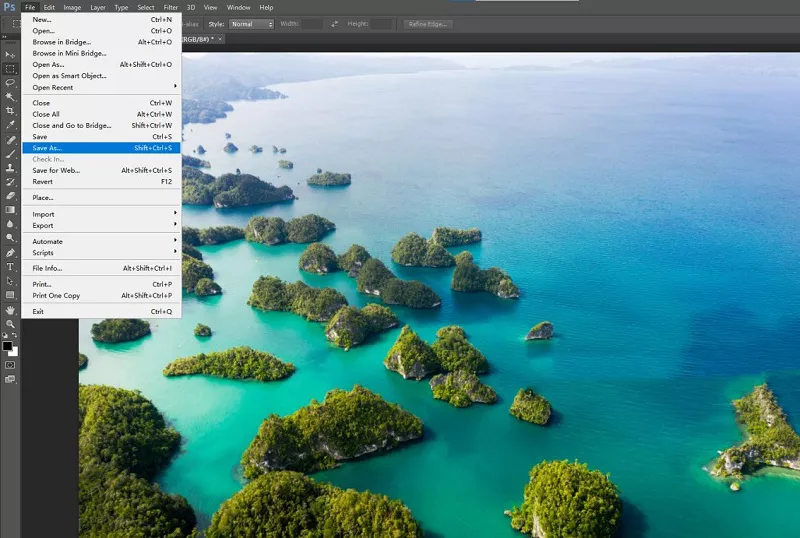Select the Clone Stamp tool
The width and height of the screenshot is (800, 538).
click(x=10, y=167)
